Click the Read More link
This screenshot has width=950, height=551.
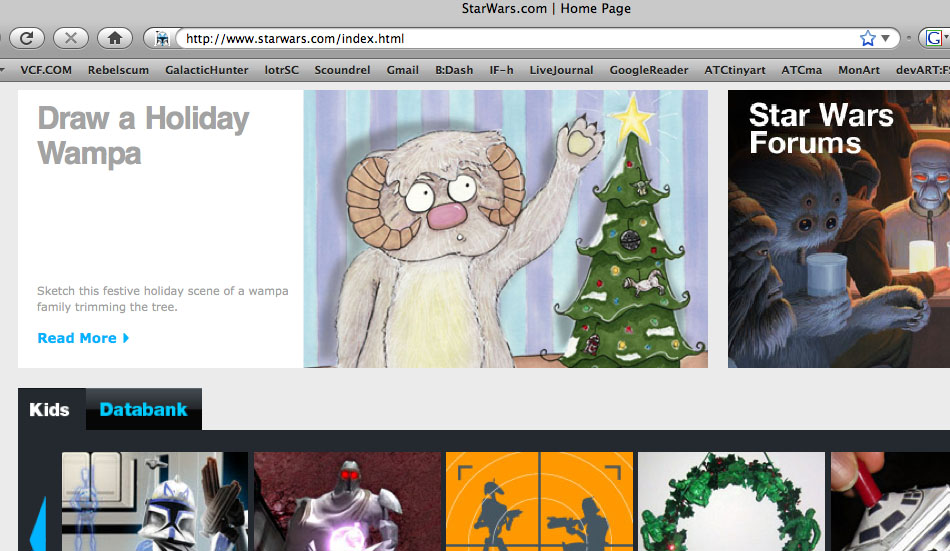point(83,338)
